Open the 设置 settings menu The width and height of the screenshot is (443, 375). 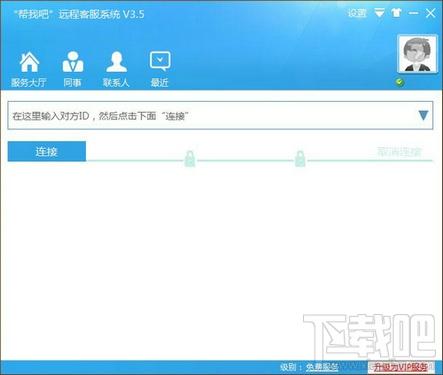[x=357, y=13]
